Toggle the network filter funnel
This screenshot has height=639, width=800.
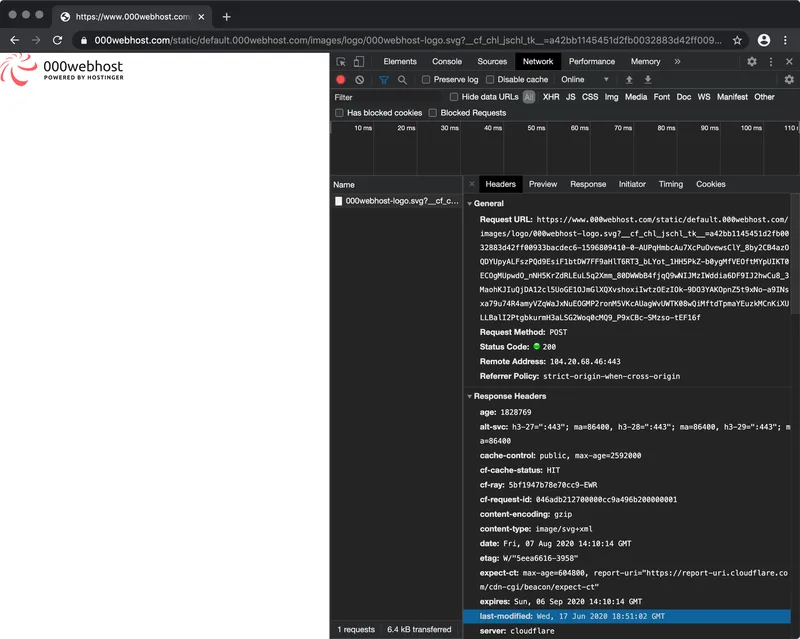coord(384,80)
